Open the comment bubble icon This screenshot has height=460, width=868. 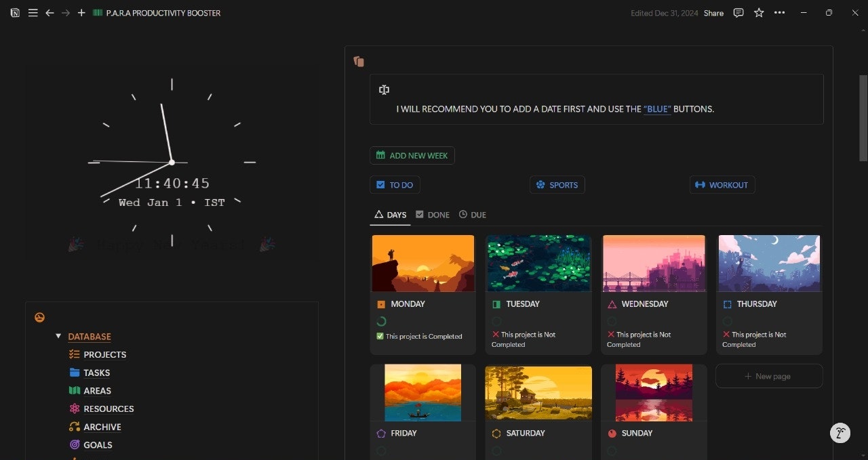738,12
